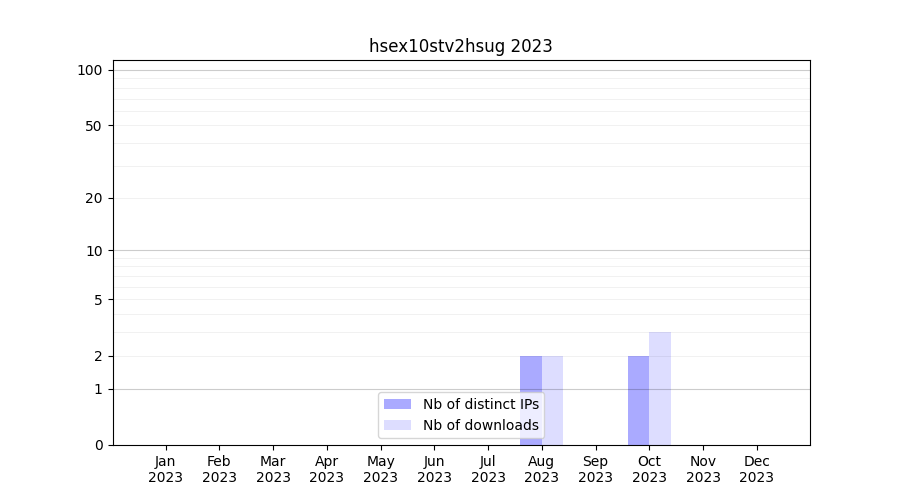Select the October distinct IPs bar

click(x=638, y=400)
